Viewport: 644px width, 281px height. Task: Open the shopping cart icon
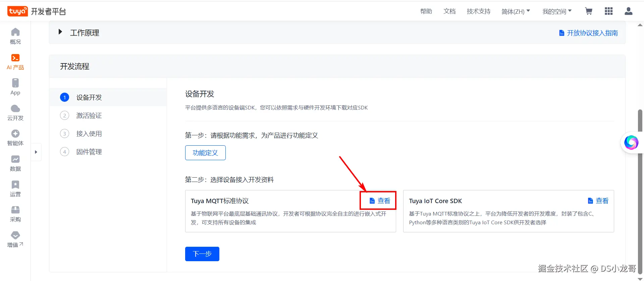click(589, 11)
